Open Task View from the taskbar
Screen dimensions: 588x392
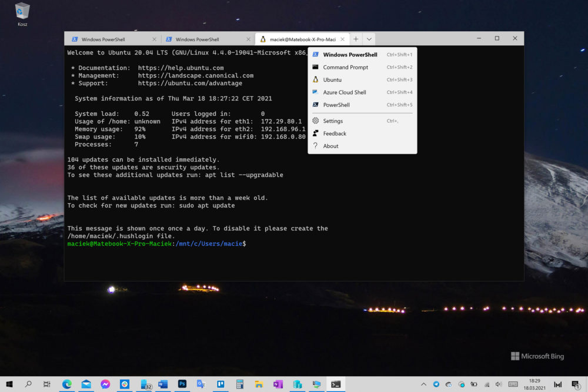(47, 384)
